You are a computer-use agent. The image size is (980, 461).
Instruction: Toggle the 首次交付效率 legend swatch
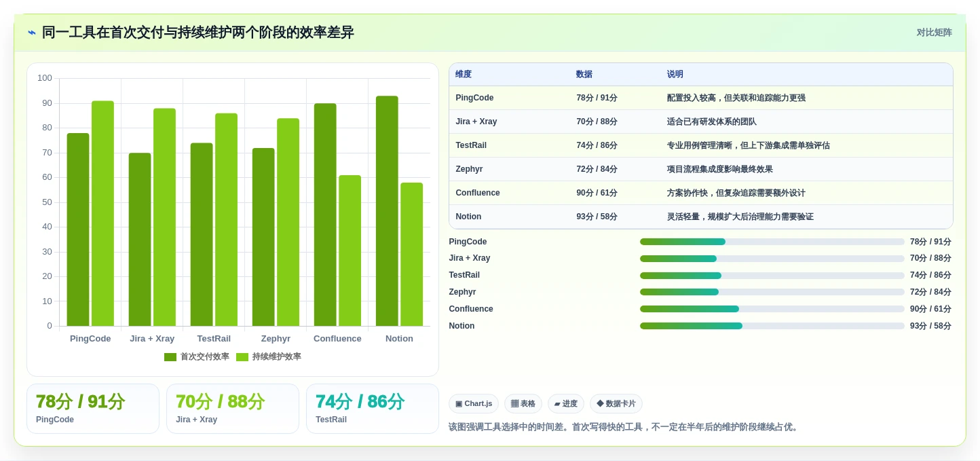click(170, 357)
